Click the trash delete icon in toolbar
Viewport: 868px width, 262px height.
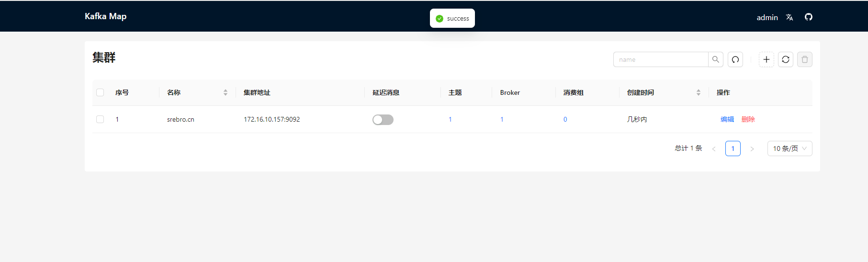pos(804,59)
